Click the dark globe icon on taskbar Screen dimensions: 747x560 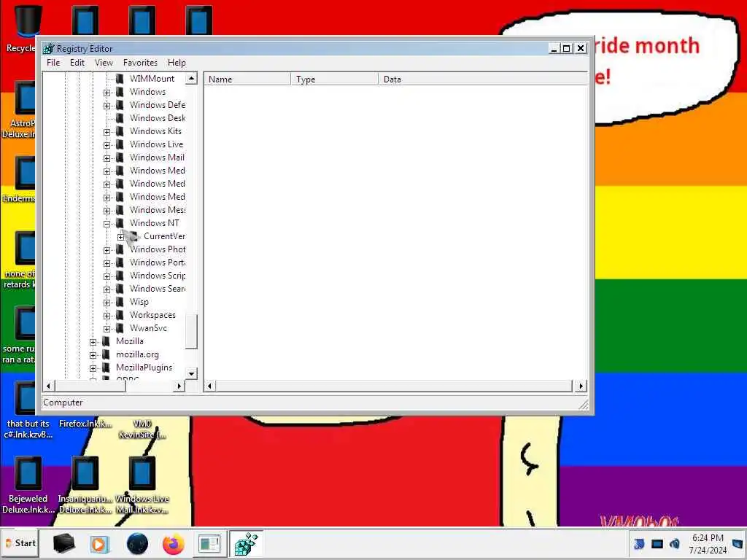137,544
